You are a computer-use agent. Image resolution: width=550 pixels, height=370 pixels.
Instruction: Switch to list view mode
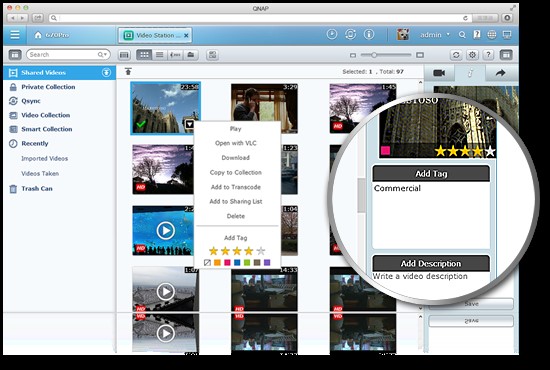pos(160,55)
